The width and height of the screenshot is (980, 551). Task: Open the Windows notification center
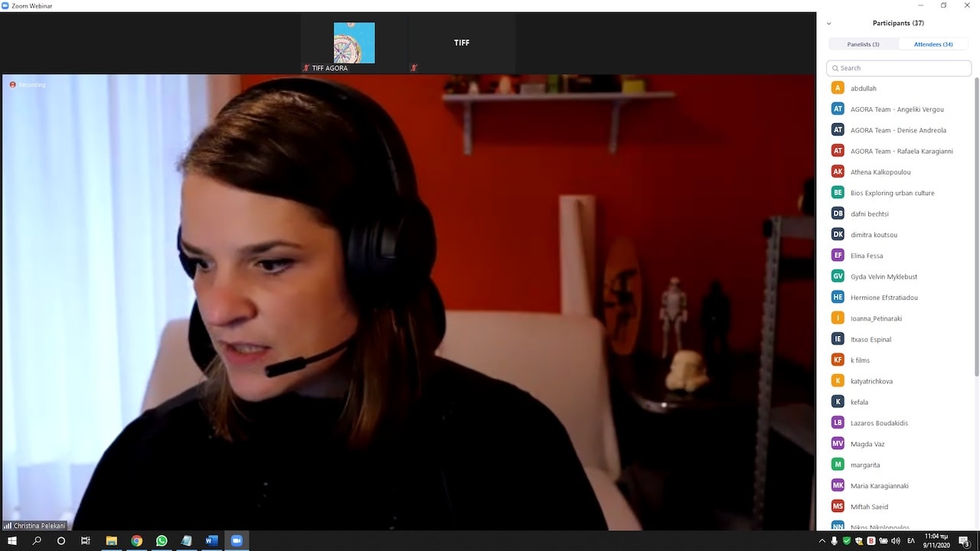pyautogui.click(x=964, y=541)
